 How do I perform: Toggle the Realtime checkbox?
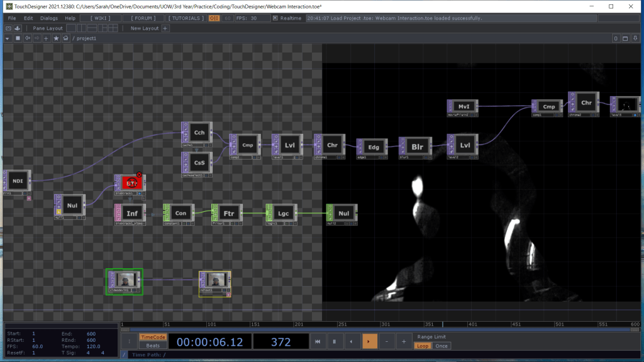[x=275, y=18]
